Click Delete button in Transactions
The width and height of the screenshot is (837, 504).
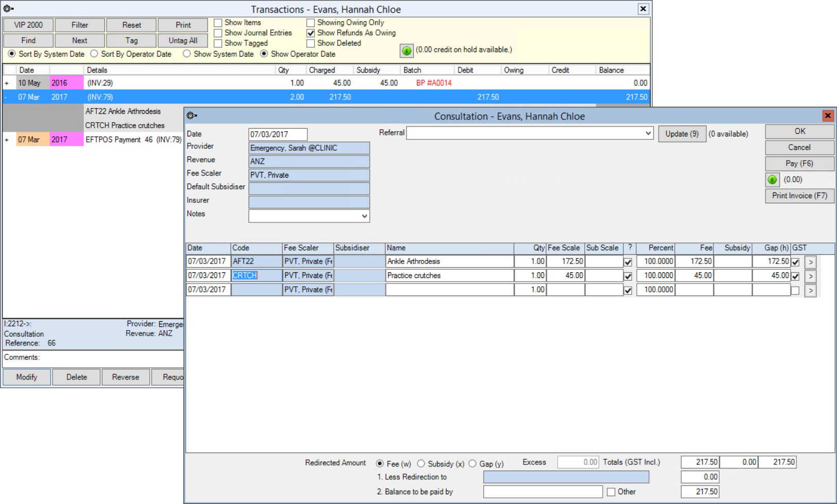point(76,377)
